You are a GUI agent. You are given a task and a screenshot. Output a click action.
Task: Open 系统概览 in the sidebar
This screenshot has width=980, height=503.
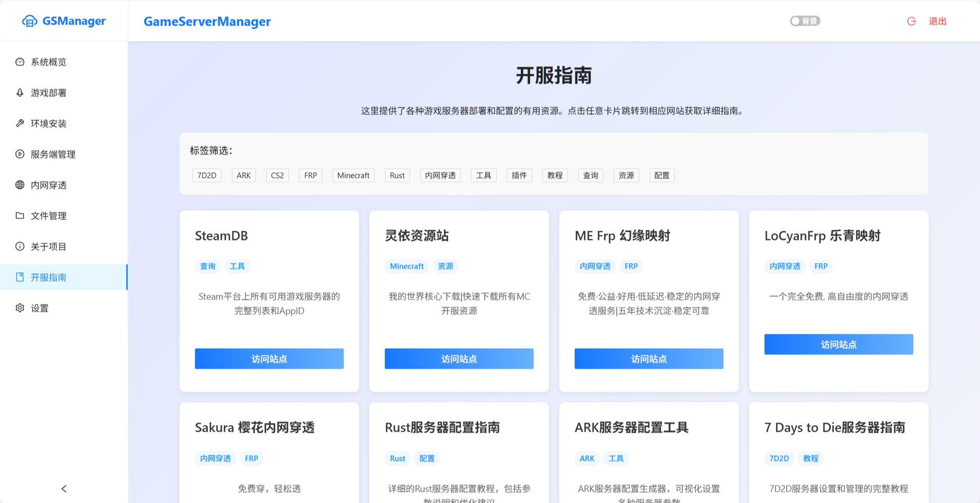pos(64,62)
